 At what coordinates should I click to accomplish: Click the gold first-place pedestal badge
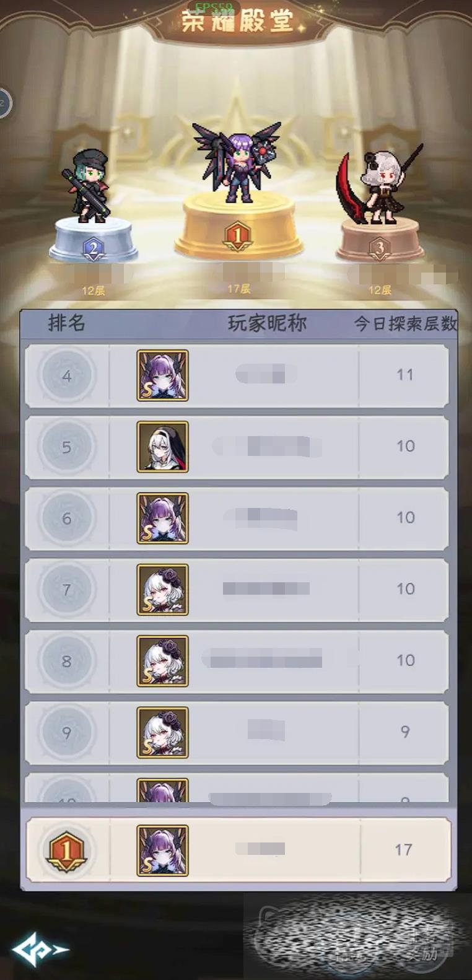(x=237, y=236)
